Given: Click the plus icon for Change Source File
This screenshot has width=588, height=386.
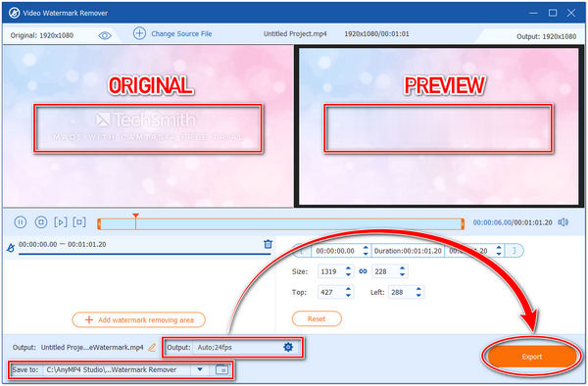Looking at the screenshot, I should (139, 33).
